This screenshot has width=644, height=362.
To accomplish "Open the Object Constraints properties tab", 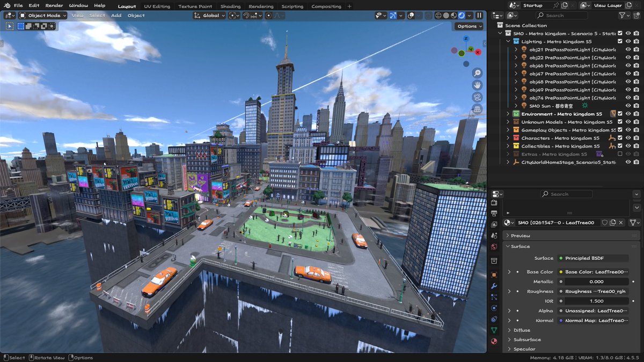I will (x=494, y=319).
